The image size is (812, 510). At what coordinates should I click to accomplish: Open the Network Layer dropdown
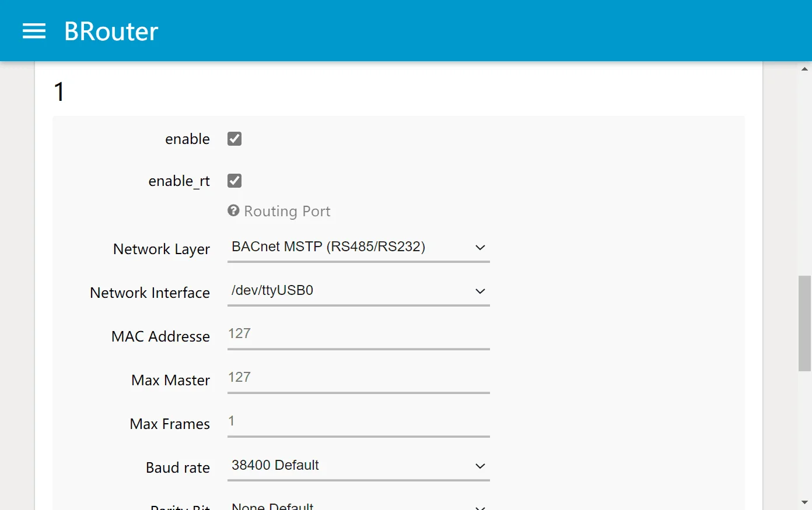358,247
